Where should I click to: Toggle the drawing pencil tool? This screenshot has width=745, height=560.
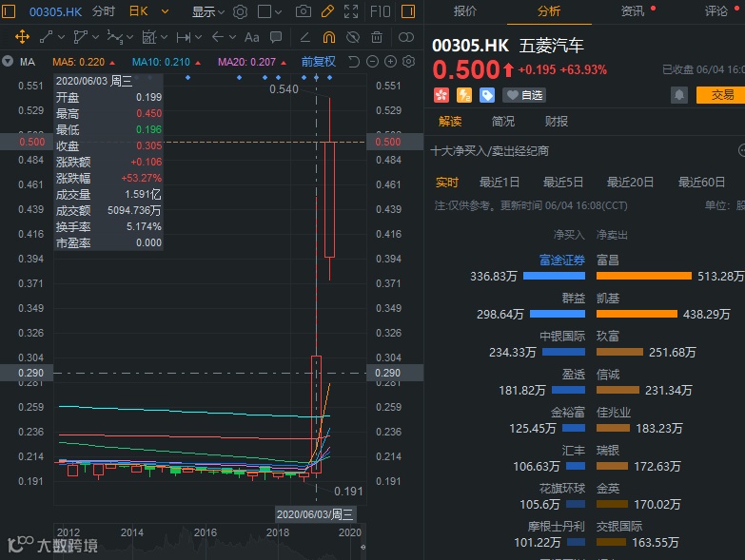pyautogui.click(x=327, y=11)
